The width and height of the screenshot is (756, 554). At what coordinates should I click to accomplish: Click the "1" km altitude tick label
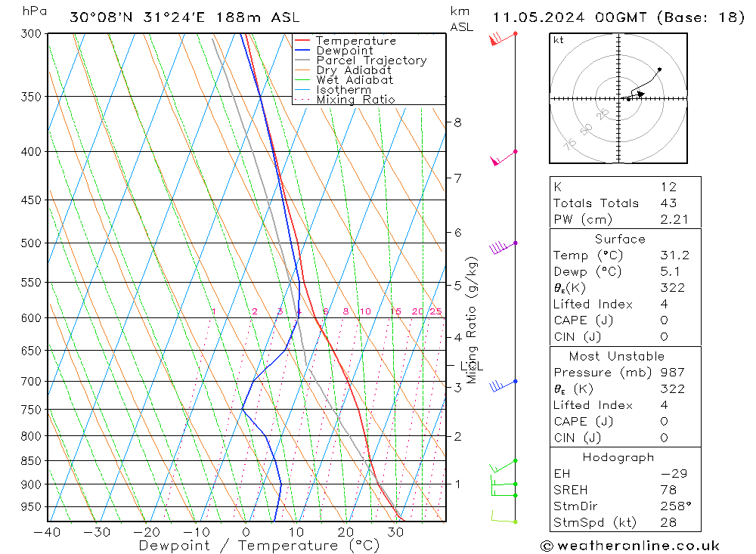(457, 484)
